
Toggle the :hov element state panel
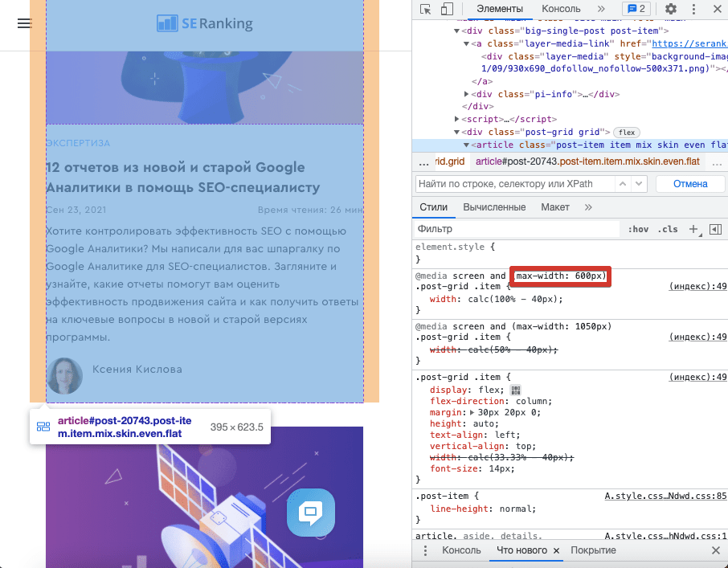coord(638,229)
